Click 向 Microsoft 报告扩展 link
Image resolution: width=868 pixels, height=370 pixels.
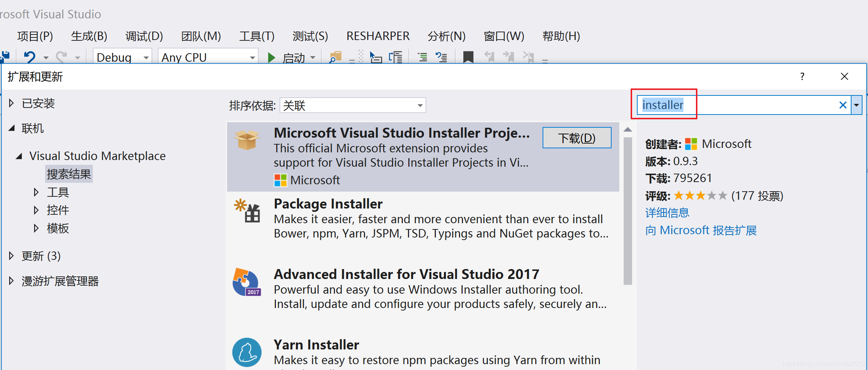point(701,230)
